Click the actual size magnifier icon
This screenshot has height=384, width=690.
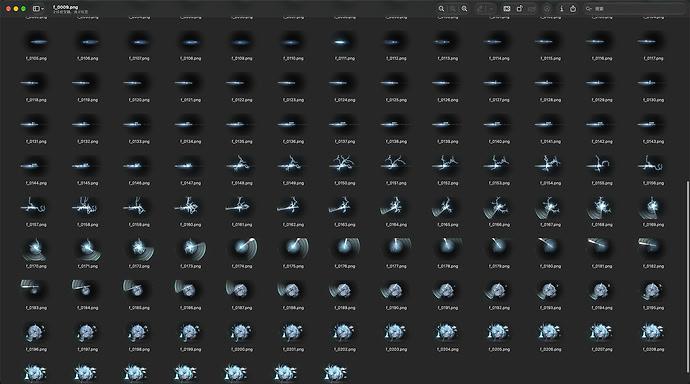[x=453, y=8]
